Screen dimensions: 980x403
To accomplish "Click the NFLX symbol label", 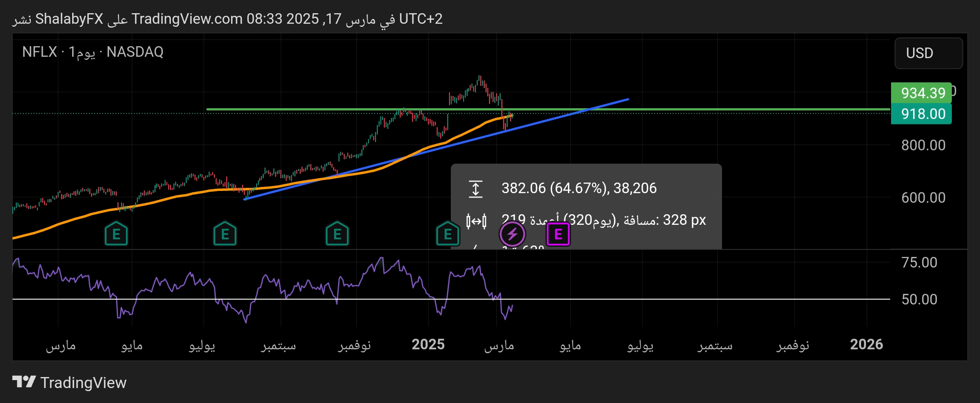I will (40, 52).
